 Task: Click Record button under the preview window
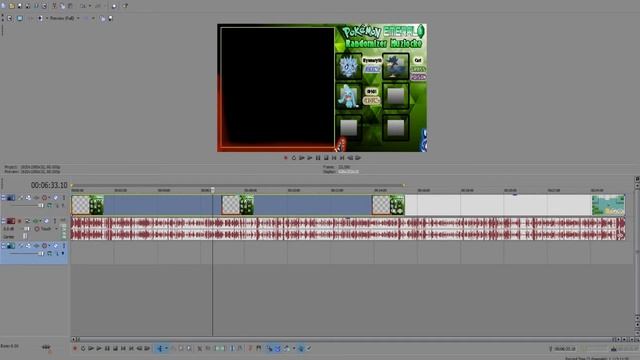pyautogui.click(x=286, y=158)
